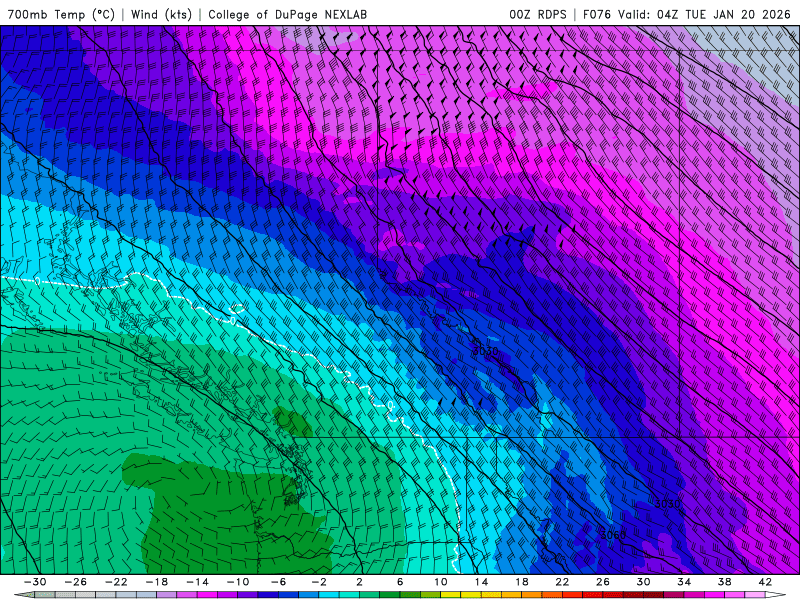This screenshot has width=800, height=600.
Task: Click the -22 colorbar scale label
Action: point(116,582)
